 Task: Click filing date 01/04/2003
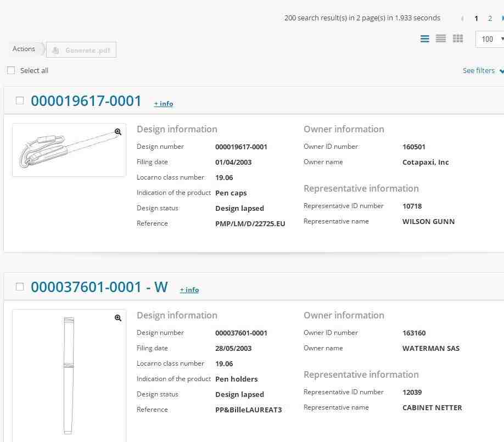[233, 163]
